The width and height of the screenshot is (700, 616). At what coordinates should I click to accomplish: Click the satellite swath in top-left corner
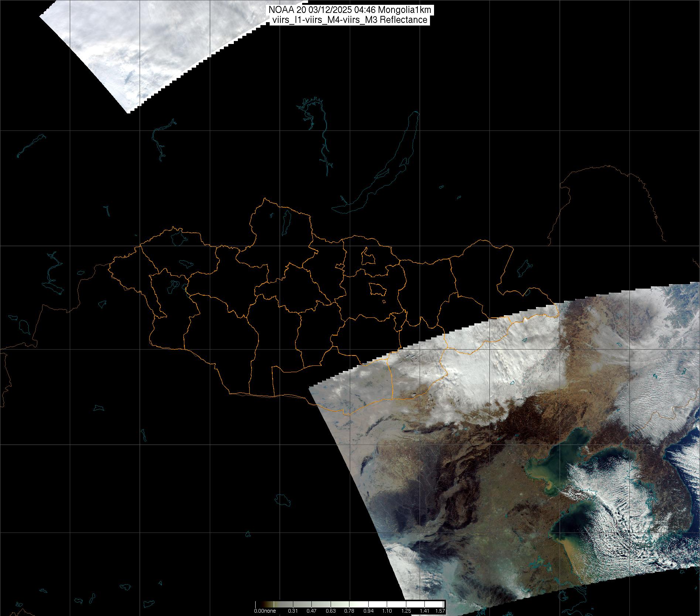coord(140,48)
